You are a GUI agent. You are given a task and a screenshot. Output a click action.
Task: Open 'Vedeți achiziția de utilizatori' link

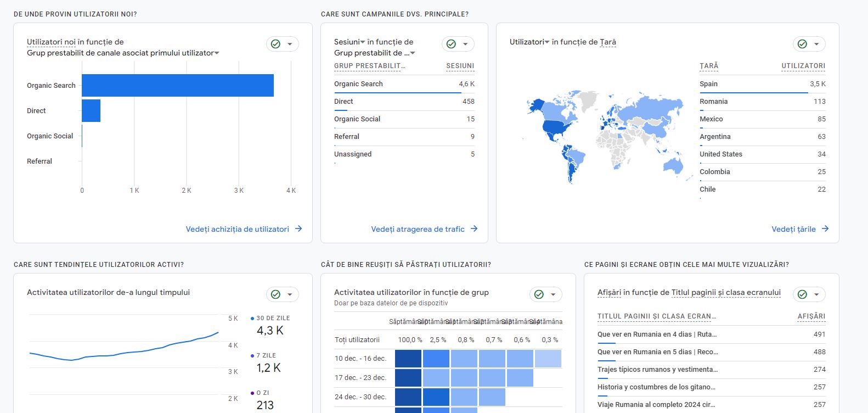click(244, 229)
